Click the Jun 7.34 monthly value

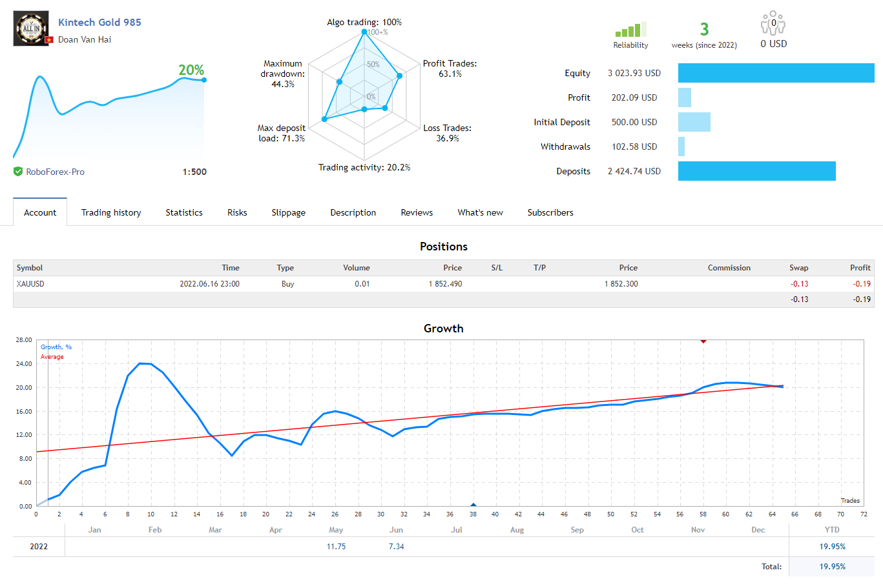(x=396, y=547)
